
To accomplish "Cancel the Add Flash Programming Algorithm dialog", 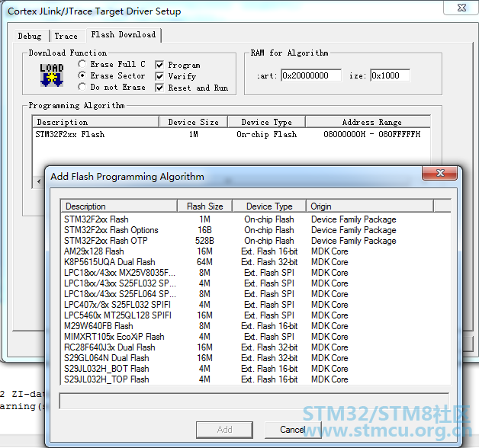I will (293, 430).
